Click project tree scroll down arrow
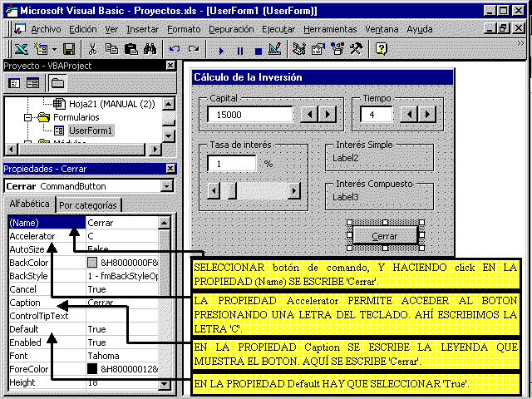Screen dimensions: 532x399 [168, 135]
